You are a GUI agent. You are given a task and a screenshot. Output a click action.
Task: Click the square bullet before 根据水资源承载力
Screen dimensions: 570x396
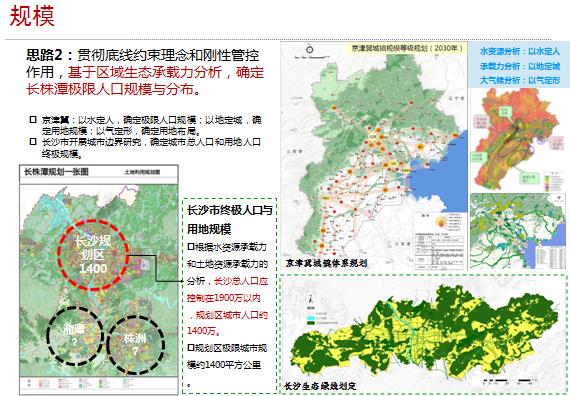[191, 247]
